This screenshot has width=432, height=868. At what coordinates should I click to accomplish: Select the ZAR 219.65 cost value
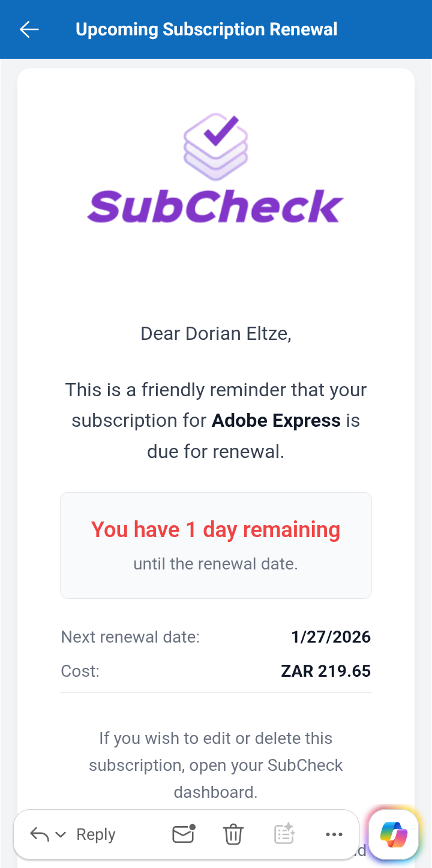(x=326, y=671)
